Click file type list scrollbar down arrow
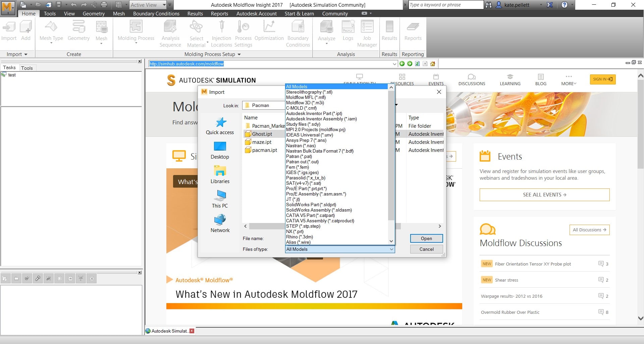 click(x=391, y=241)
